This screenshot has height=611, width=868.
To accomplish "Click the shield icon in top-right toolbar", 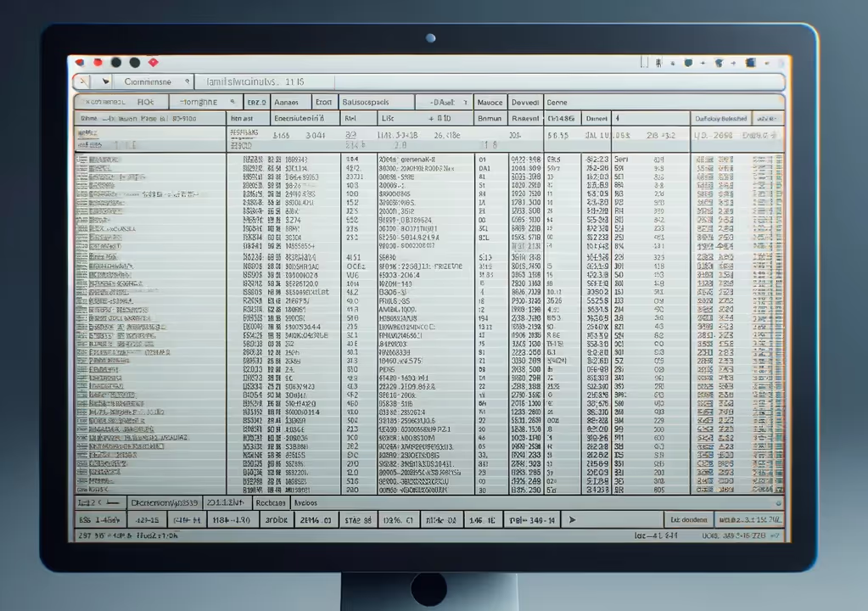I will point(688,62).
